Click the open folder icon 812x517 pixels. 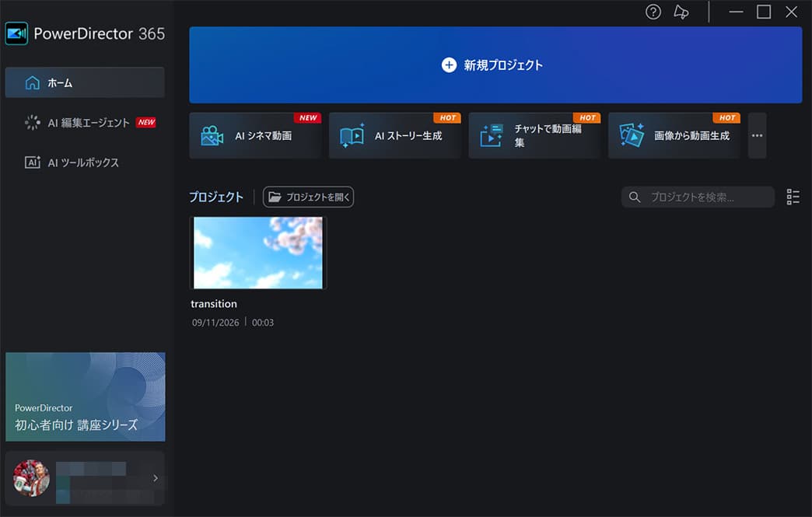[275, 197]
